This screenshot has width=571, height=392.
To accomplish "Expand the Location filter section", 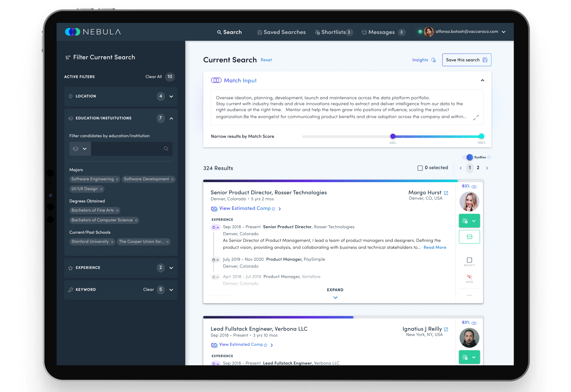I will coord(171,96).
